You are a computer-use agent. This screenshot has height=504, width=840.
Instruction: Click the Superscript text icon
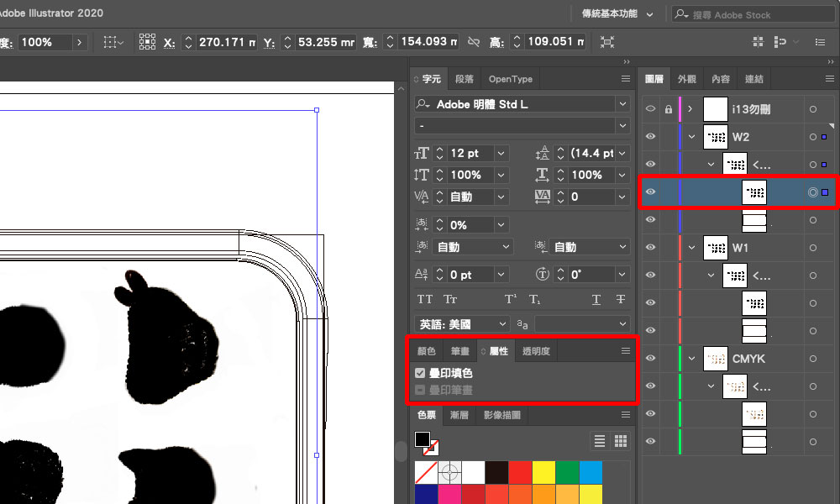(x=510, y=300)
